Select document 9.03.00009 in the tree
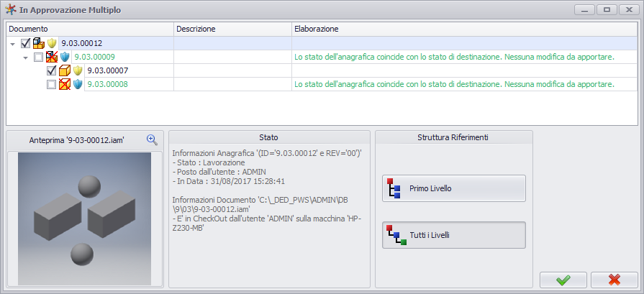644x294 pixels. [x=94, y=57]
